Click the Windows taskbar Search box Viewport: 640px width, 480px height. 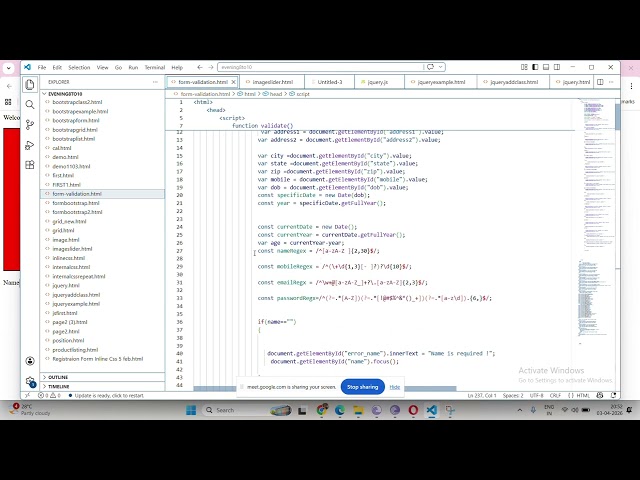pyautogui.click(x=247, y=410)
